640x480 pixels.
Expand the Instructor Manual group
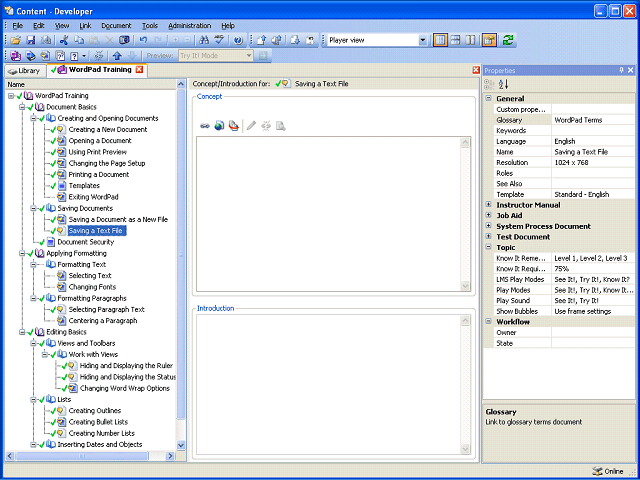488,204
